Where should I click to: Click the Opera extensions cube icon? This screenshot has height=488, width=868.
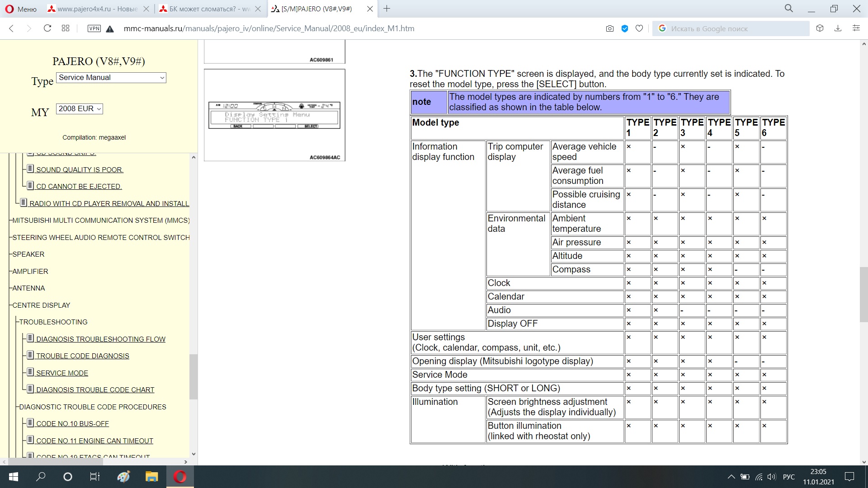[x=820, y=28]
